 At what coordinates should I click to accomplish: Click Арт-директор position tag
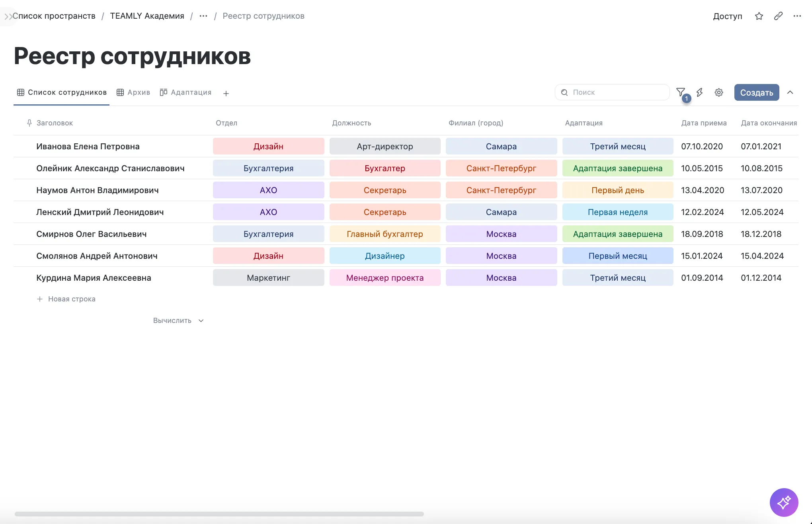point(385,147)
